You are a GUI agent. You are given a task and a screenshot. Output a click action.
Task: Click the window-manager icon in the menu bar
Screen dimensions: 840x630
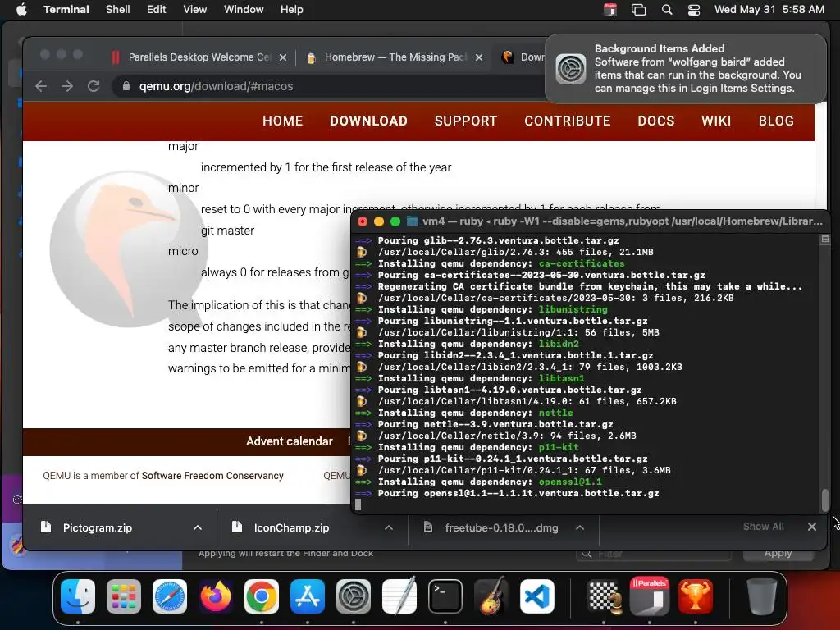click(638, 10)
